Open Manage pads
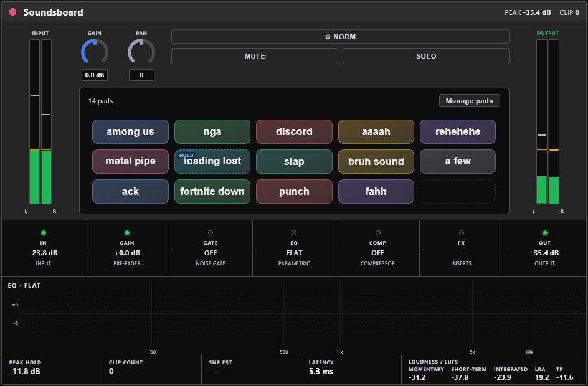This screenshot has height=386, width=588. point(470,101)
